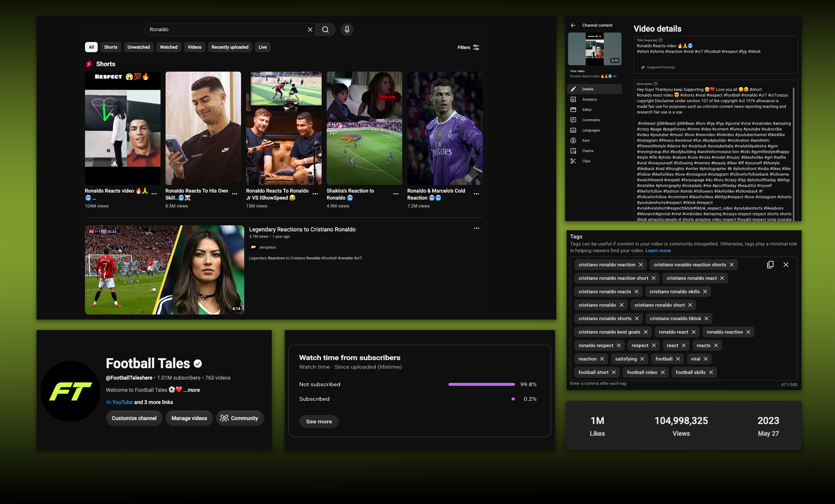Select the Live filter chip
This screenshot has width=835, height=504.
coord(263,47)
